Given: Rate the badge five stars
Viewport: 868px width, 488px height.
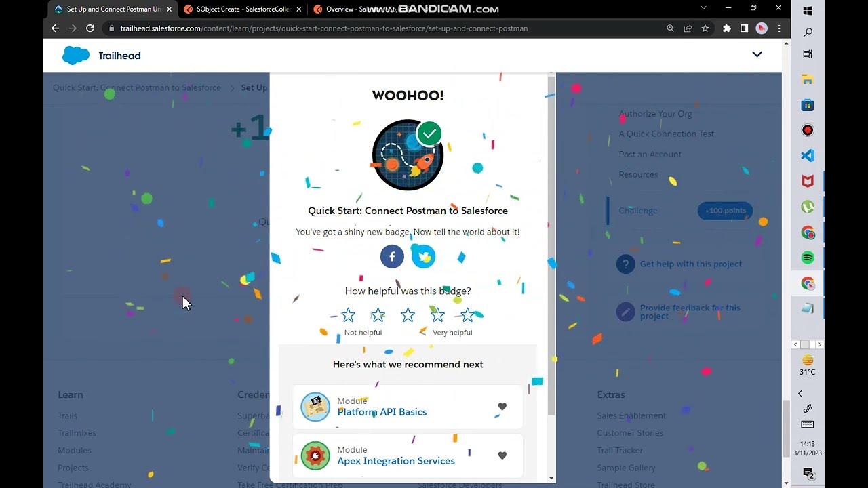Looking at the screenshot, I should (467, 315).
